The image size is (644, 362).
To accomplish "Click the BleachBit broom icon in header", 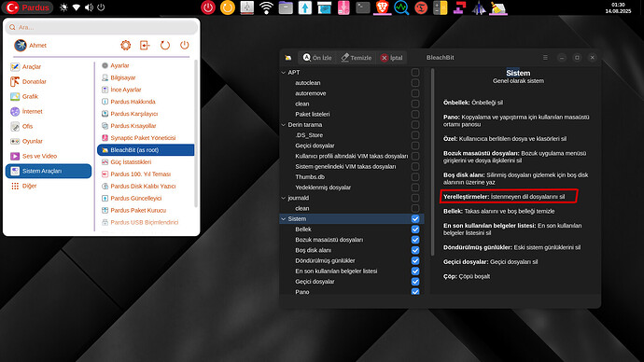I will 288,58.
